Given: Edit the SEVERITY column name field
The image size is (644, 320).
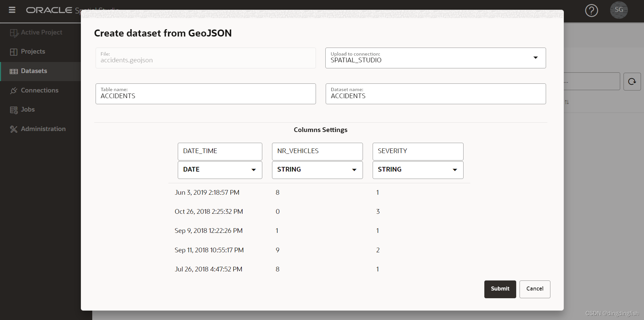Looking at the screenshot, I should click(418, 151).
